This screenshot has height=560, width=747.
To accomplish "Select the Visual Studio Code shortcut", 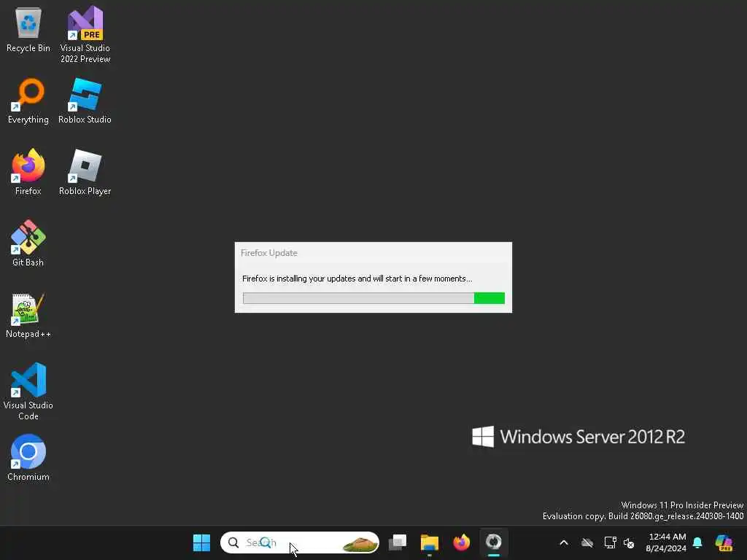I will (28, 392).
